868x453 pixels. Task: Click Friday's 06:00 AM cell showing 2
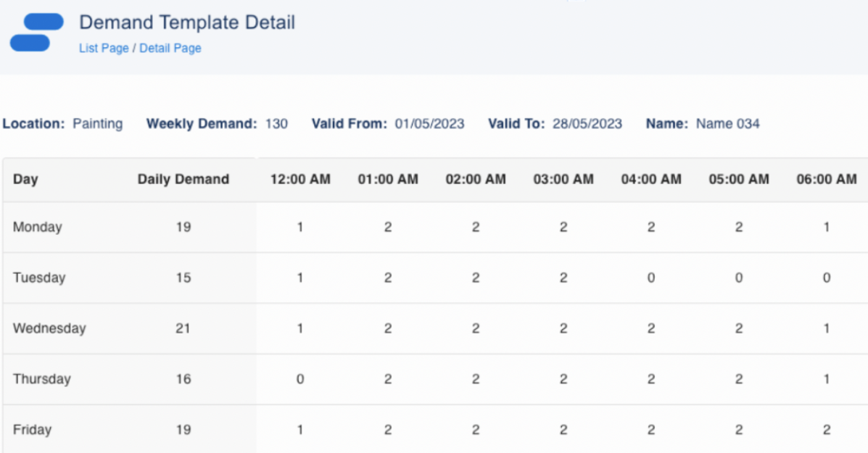pyautogui.click(x=826, y=430)
